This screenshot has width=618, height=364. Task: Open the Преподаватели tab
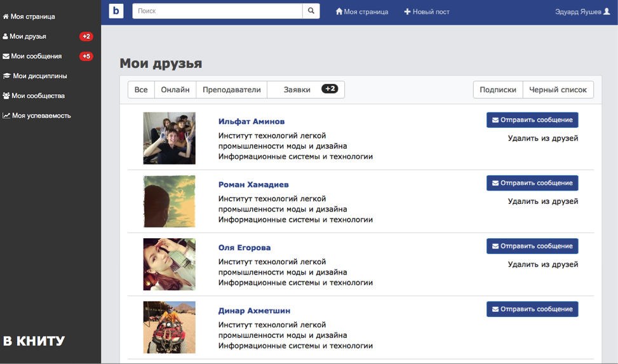232,90
